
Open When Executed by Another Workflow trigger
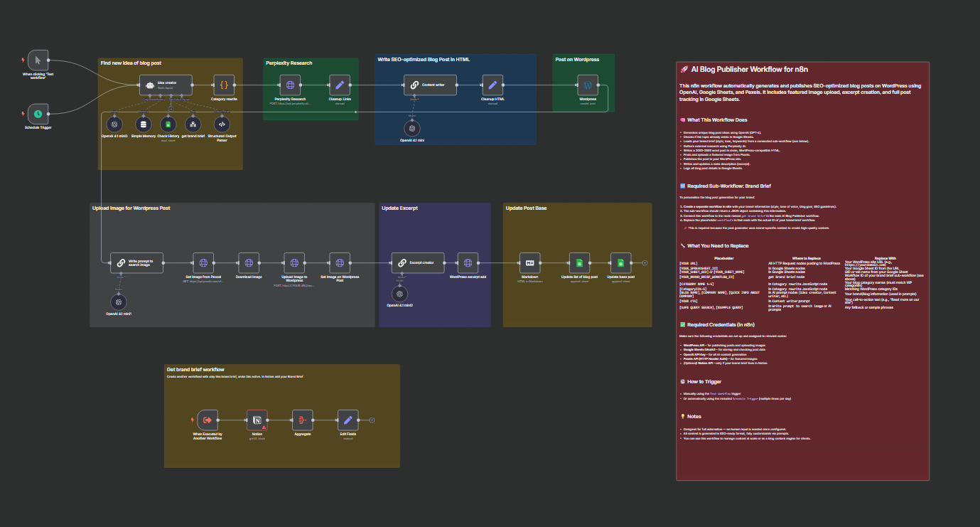208,420
